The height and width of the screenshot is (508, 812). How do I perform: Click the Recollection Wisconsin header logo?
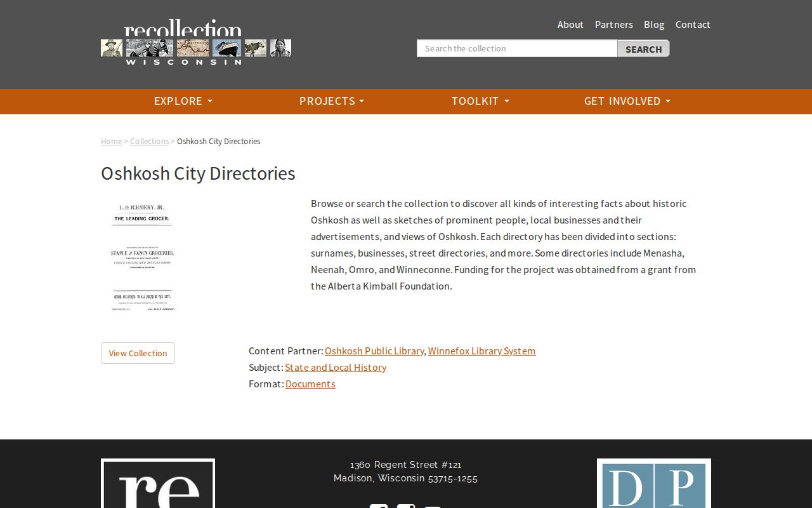point(196,42)
